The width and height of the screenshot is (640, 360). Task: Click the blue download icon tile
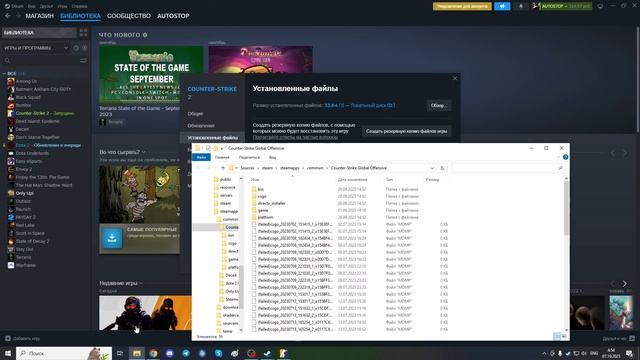pyautogui.click(x=112, y=238)
